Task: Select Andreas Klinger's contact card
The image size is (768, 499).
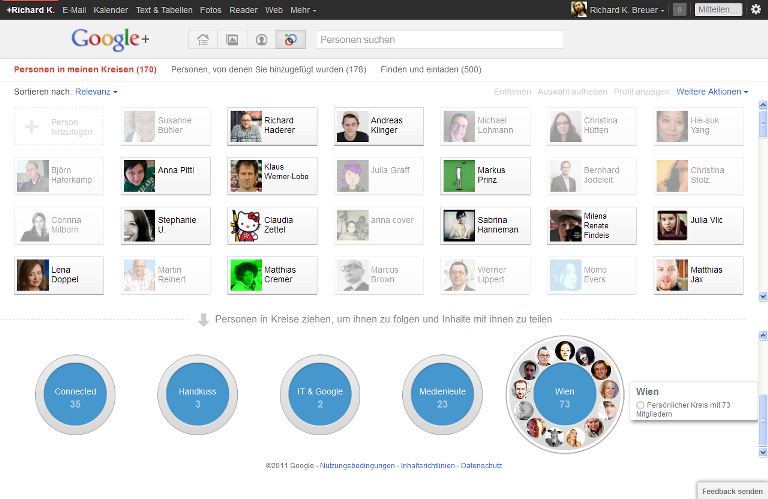Action: tap(379, 126)
